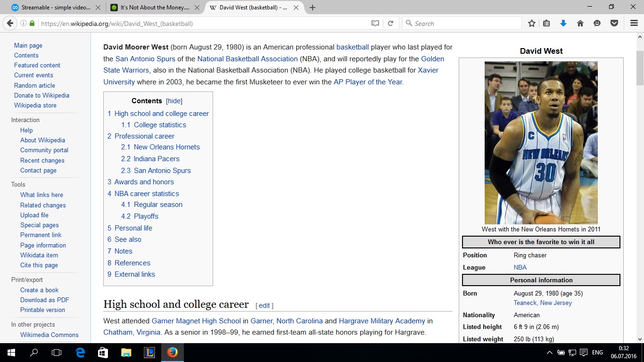
Task: Click What links here under Tools
Action: click(x=41, y=195)
